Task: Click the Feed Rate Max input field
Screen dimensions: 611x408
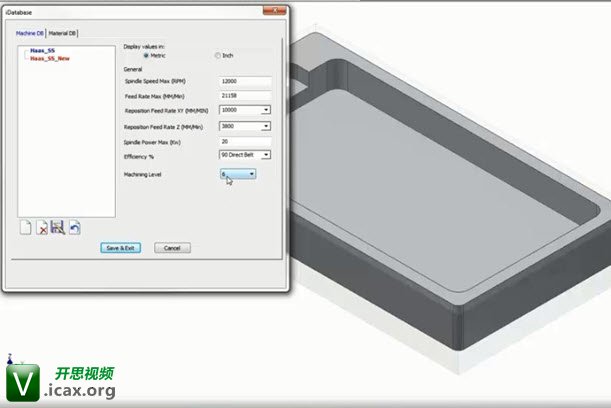Action: click(245, 96)
